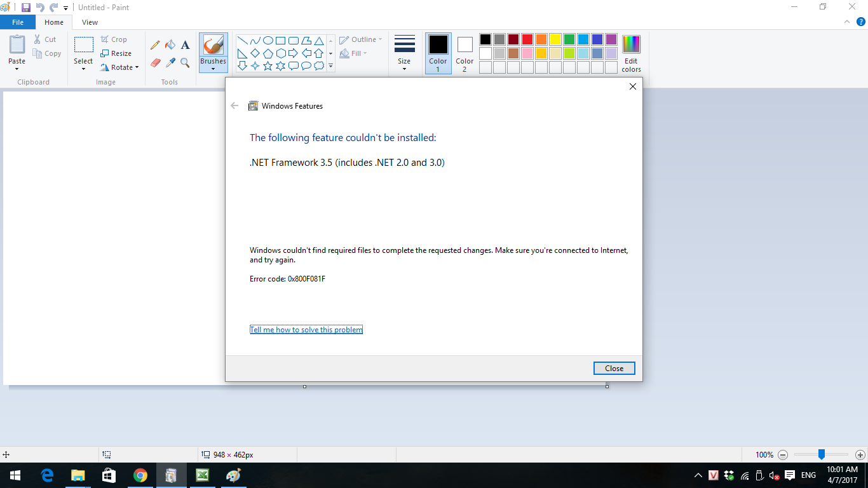The height and width of the screenshot is (488, 868).
Task: Choose the Down arrow shape
Action: tap(243, 65)
